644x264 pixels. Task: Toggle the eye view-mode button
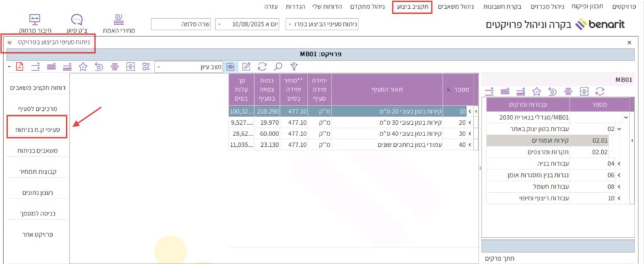click(x=231, y=66)
